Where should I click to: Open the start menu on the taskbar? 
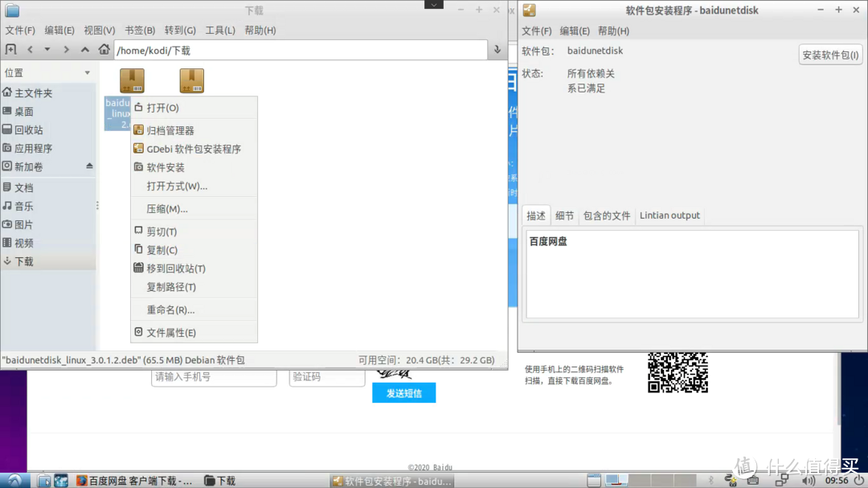14,481
